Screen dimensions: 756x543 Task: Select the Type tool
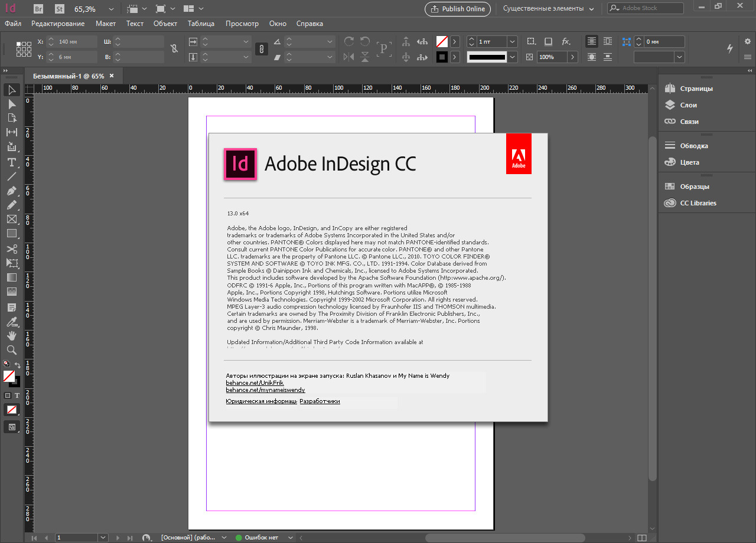point(12,162)
